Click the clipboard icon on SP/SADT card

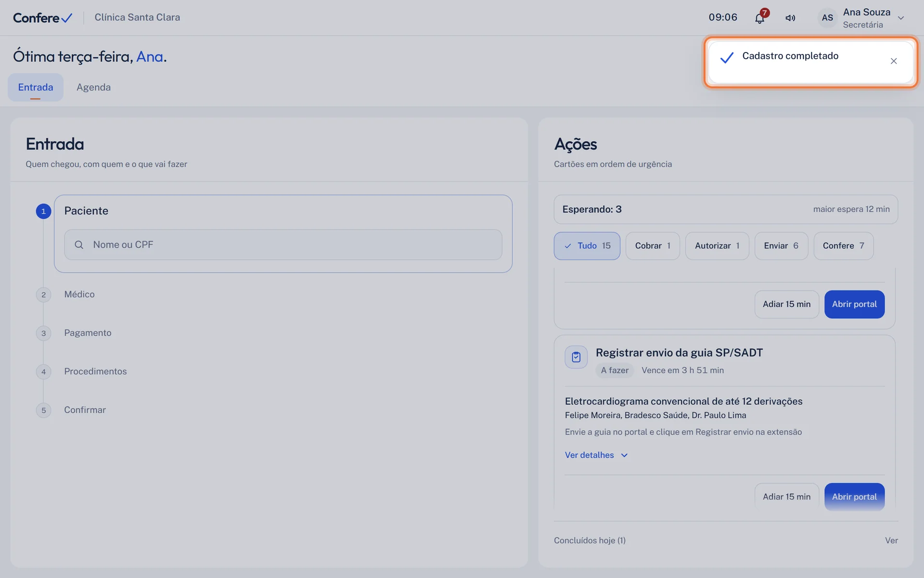pos(576,357)
